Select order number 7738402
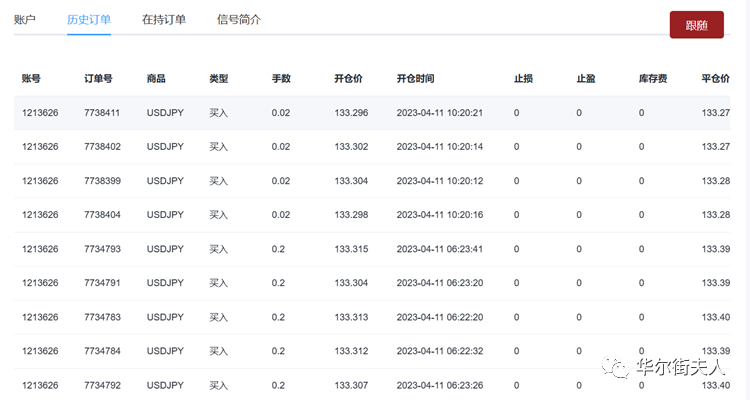Screen dimensions: 750x400 (102, 147)
